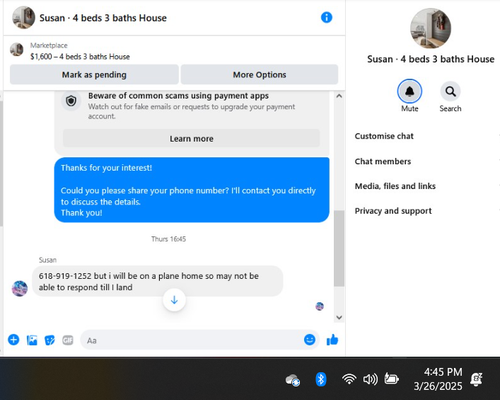500x400 pixels.
Task: Open more actions with blue plus icon
Action: (x=14, y=340)
